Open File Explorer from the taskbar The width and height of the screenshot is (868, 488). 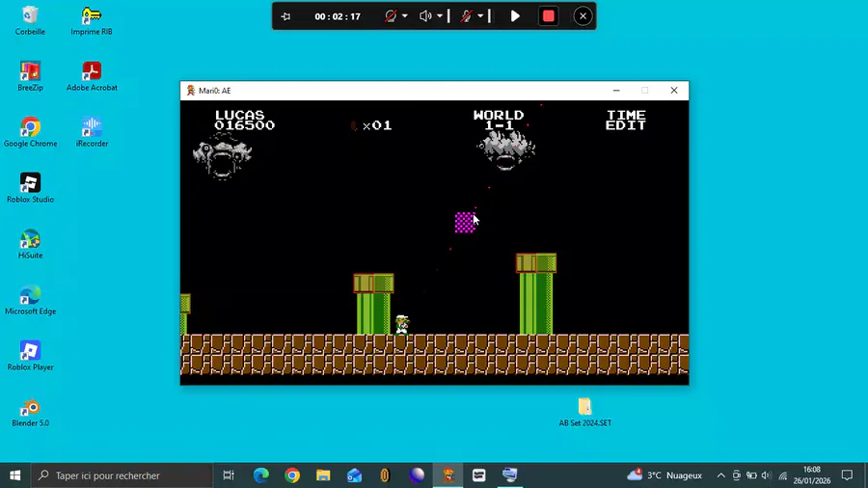coord(323,475)
